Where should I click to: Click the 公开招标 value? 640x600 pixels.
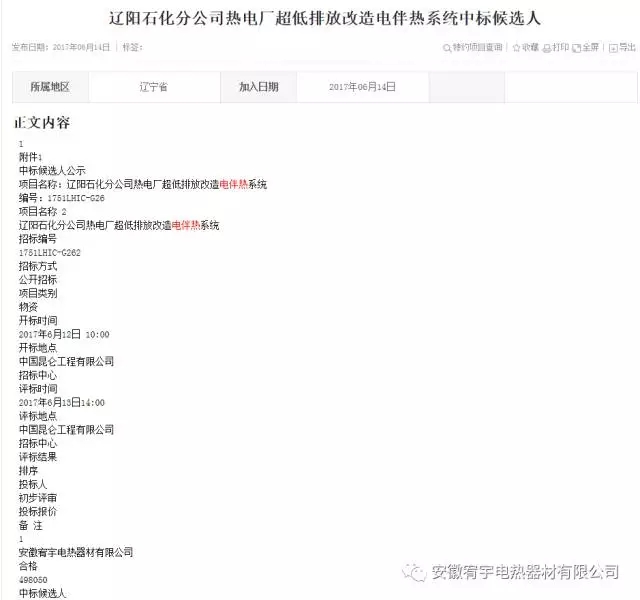(38, 280)
